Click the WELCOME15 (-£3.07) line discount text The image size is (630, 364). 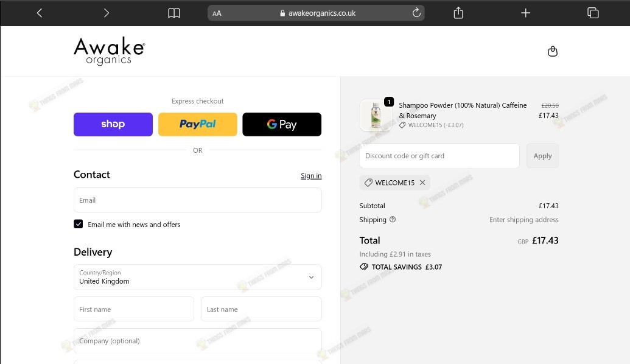point(436,125)
